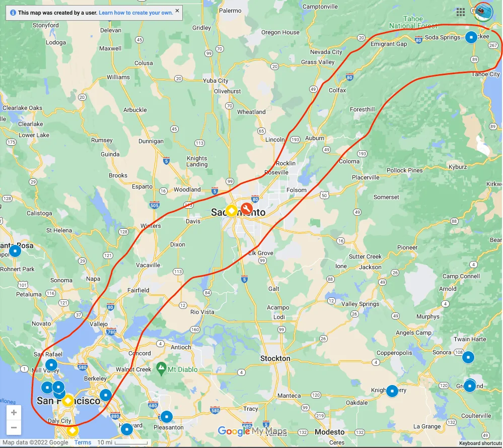Click the 'Jackson' label

click(x=370, y=267)
